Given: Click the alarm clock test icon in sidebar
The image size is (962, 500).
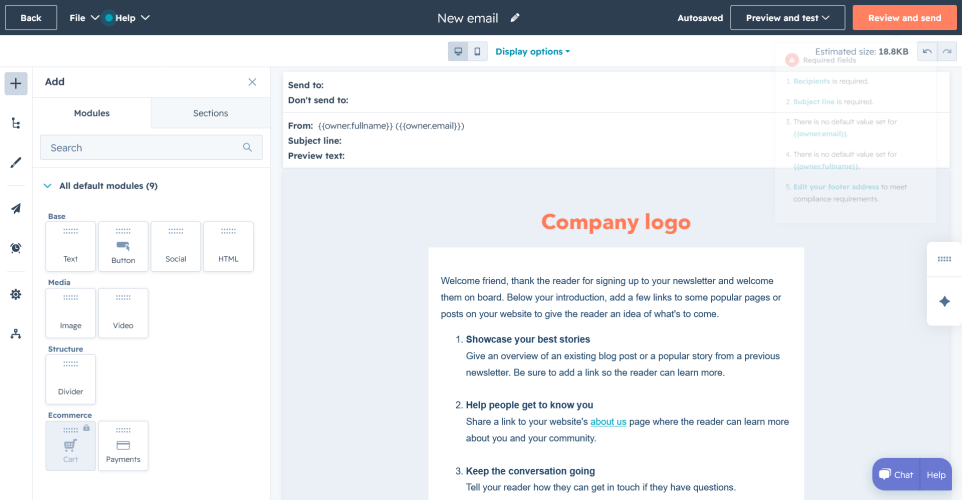Looking at the screenshot, I should click(x=16, y=248).
